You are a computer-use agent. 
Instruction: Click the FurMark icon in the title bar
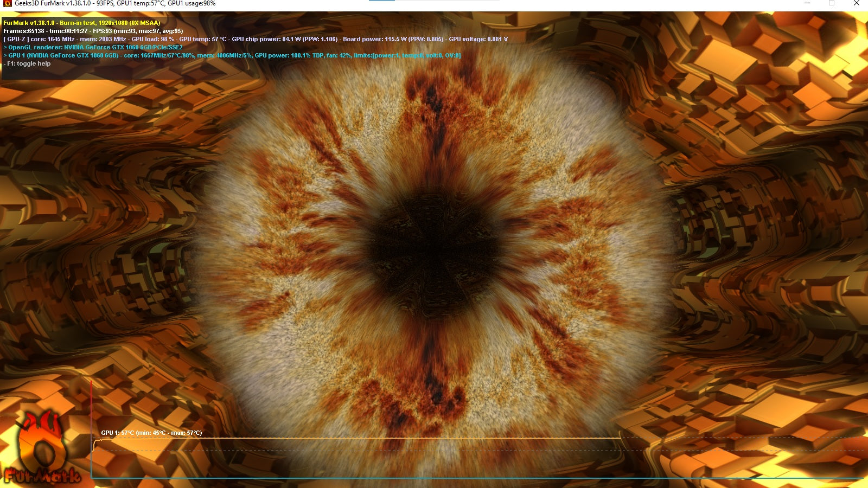click(8, 3)
